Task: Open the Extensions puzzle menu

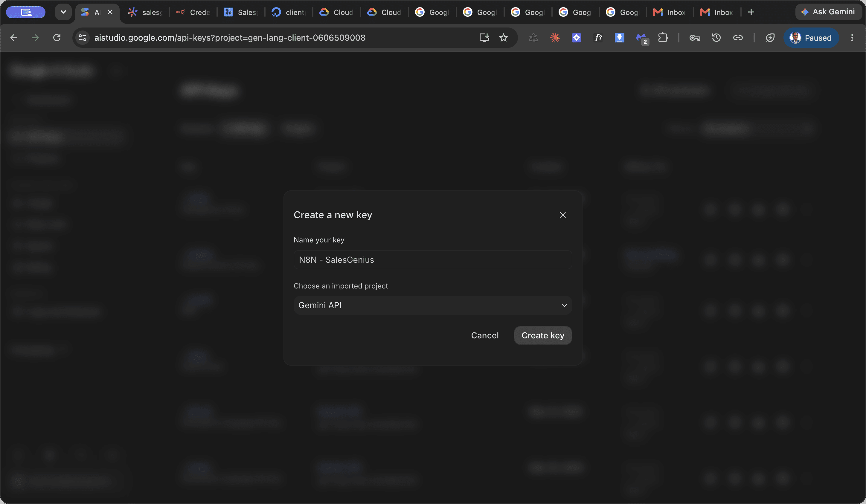Action: point(663,38)
